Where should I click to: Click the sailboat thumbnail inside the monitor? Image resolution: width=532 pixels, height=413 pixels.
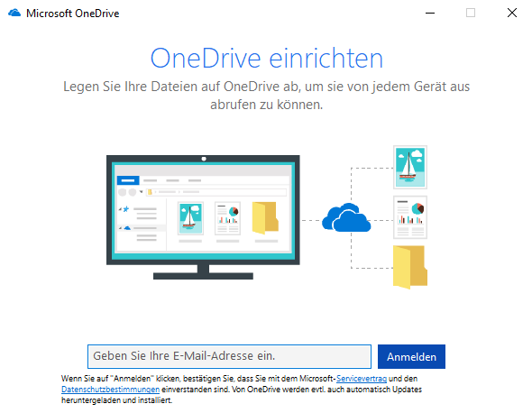pyautogui.click(x=190, y=218)
